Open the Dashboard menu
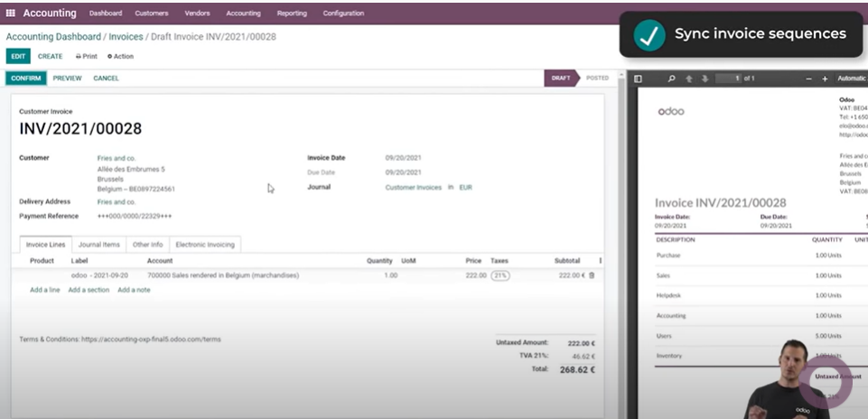Screen dimensions: 868x419 click(x=105, y=14)
